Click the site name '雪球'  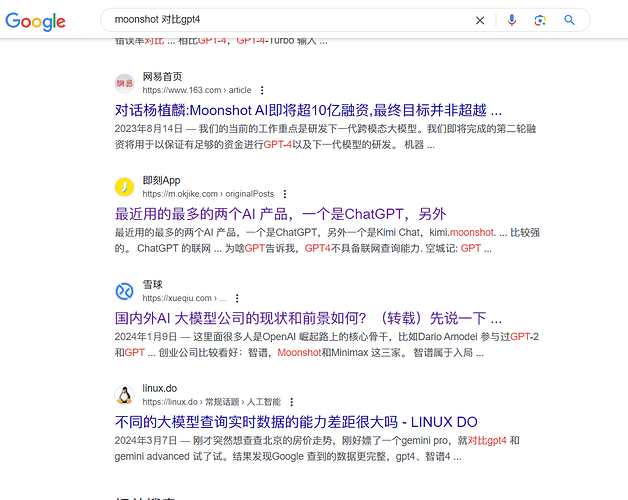pos(153,284)
